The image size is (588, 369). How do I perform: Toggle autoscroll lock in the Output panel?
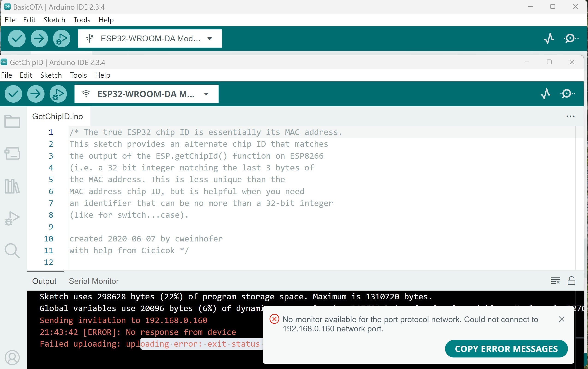click(x=572, y=281)
